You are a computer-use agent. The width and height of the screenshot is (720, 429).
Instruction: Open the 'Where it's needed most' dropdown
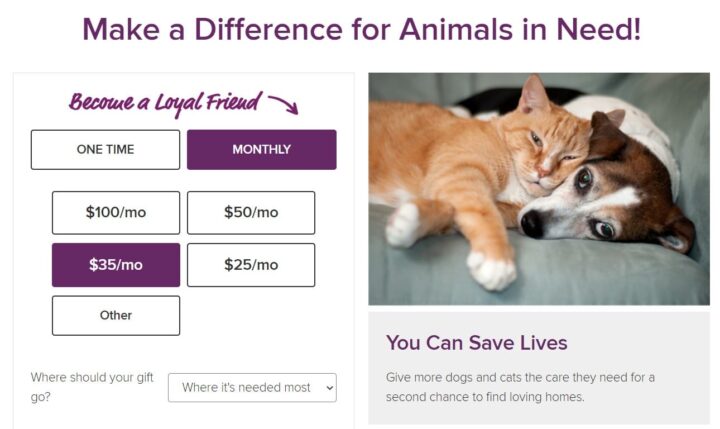252,388
